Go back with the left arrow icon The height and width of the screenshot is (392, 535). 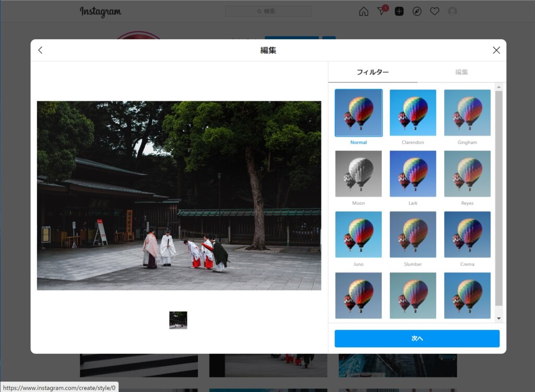click(x=40, y=51)
